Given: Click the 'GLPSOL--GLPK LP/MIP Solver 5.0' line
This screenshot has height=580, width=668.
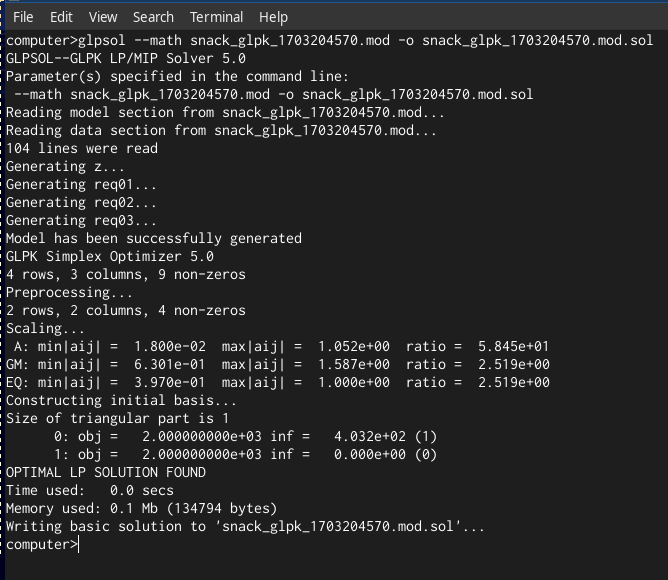Looking at the screenshot, I should [x=126, y=58].
